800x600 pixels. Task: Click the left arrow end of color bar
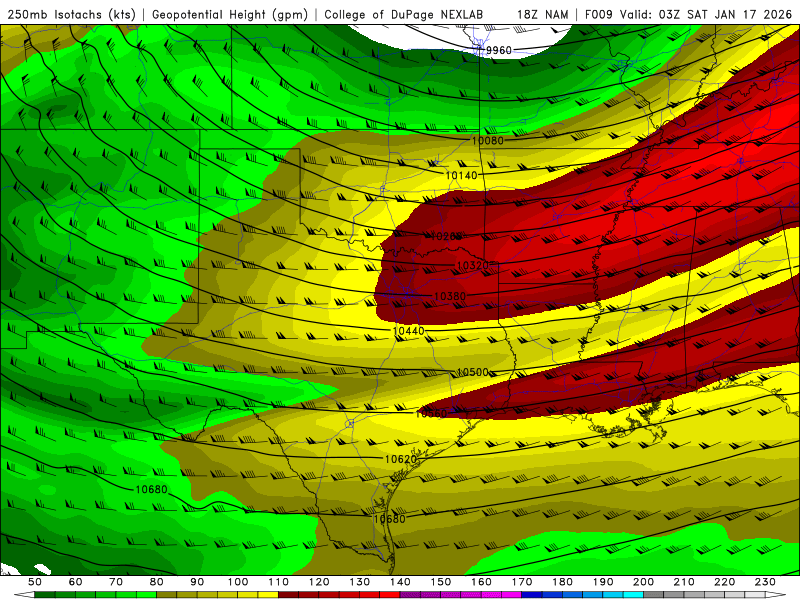(24, 594)
